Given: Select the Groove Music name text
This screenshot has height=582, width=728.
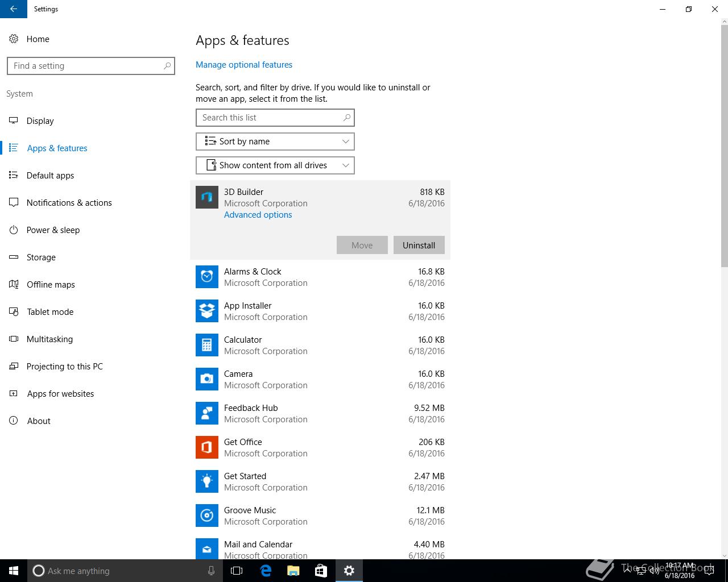Looking at the screenshot, I should [x=250, y=510].
